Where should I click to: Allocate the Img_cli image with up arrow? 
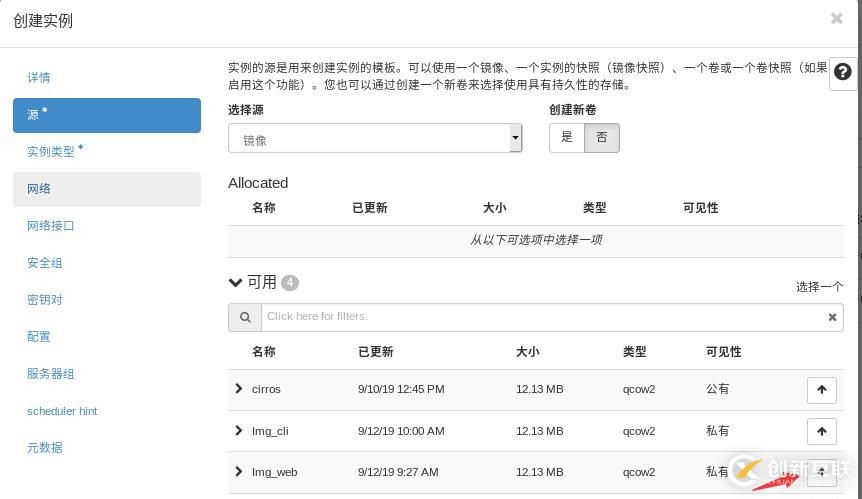point(822,431)
